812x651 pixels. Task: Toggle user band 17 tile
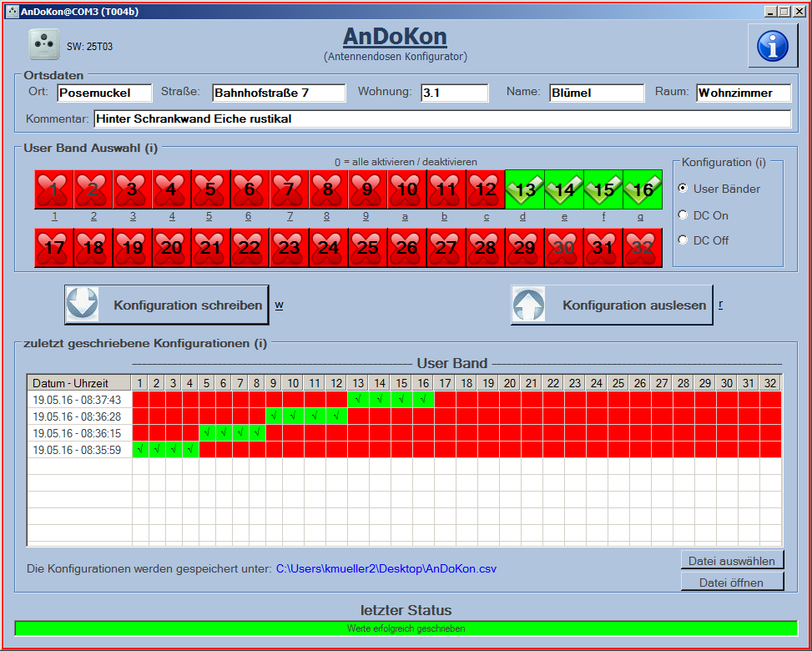pyautogui.click(x=54, y=248)
